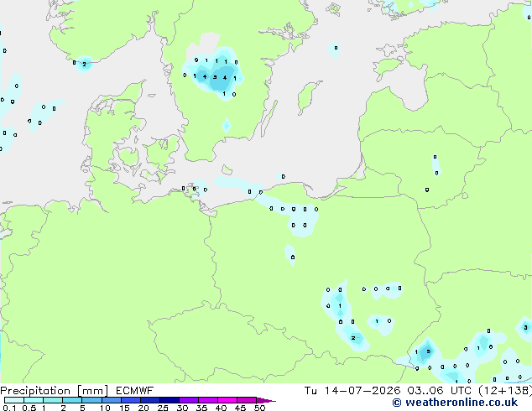Click the date '14-07-2026'
The image size is (532, 411).
point(362,391)
